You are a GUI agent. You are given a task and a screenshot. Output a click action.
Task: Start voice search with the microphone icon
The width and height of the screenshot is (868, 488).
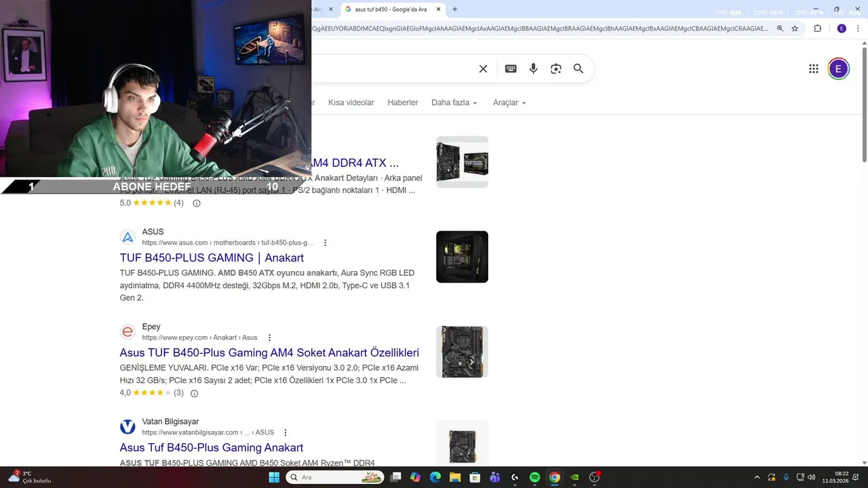[533, 68]
